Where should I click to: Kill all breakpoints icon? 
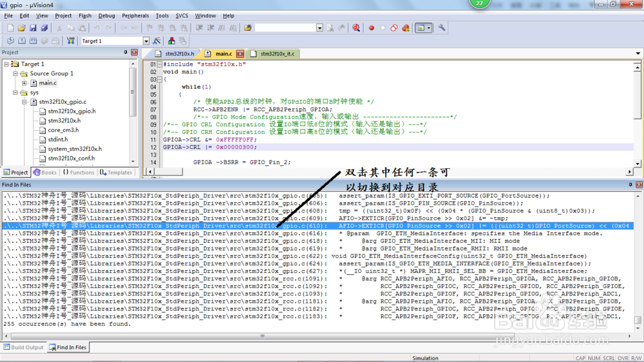click(405, 28)
